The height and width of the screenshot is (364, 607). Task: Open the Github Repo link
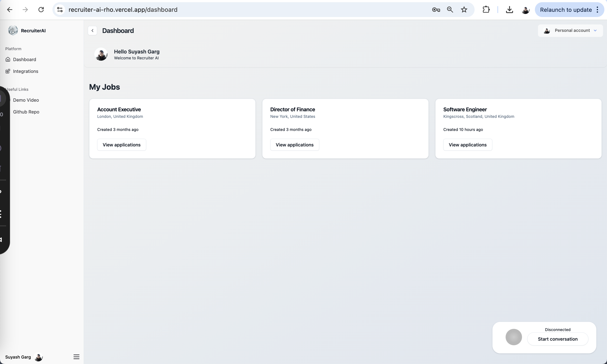coord(26,112)
